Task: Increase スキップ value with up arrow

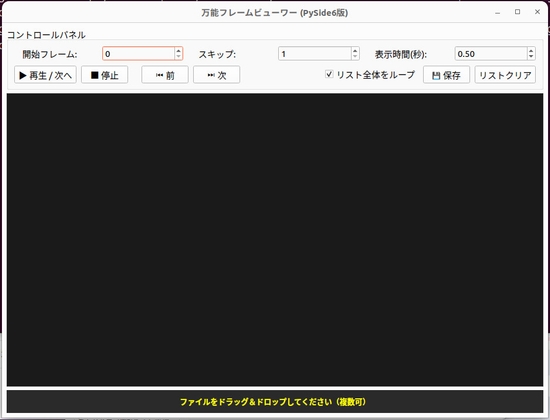Action: [x=355, y=51]
